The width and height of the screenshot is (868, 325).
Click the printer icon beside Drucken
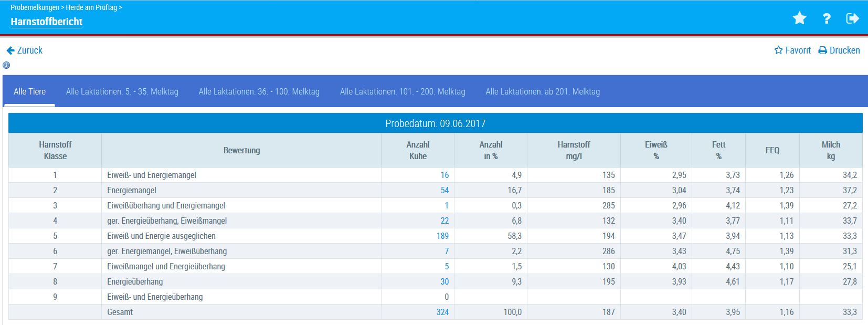(822, 50)
